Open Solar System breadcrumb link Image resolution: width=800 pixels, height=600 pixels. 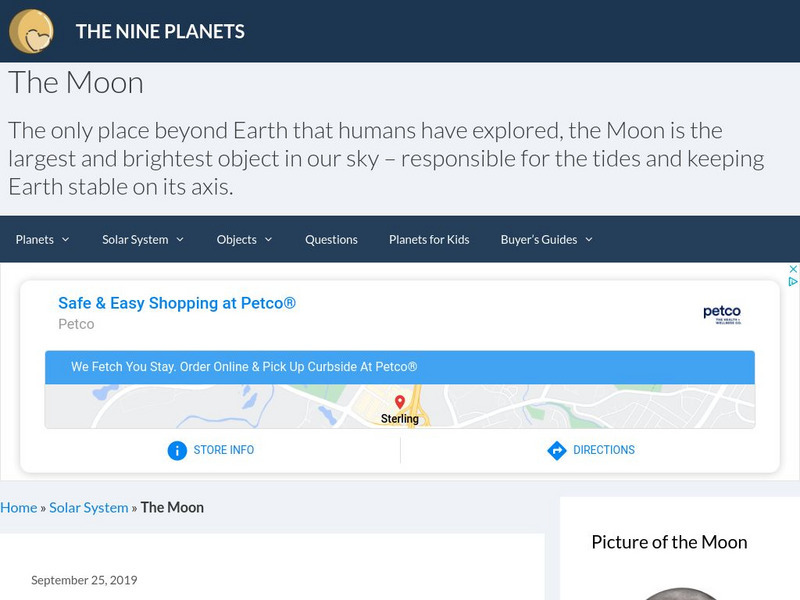click(x=89, y=507)
